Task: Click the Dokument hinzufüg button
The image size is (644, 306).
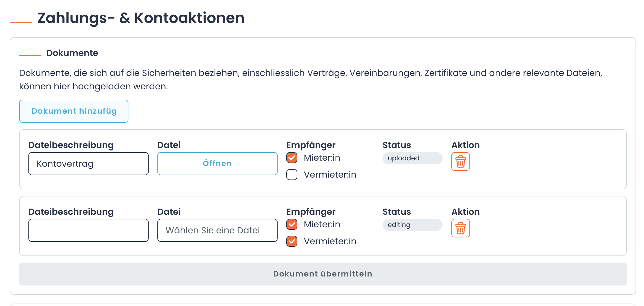Action: (73, 111)
